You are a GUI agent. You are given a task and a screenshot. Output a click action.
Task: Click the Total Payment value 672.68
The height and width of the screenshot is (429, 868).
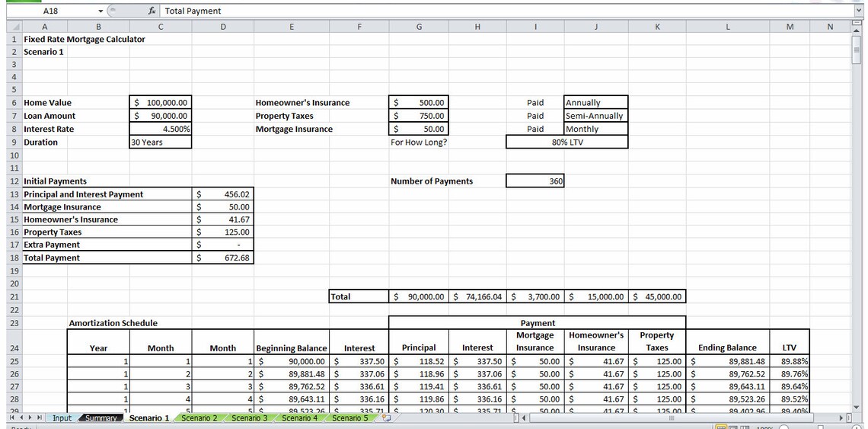click(223, 258)
